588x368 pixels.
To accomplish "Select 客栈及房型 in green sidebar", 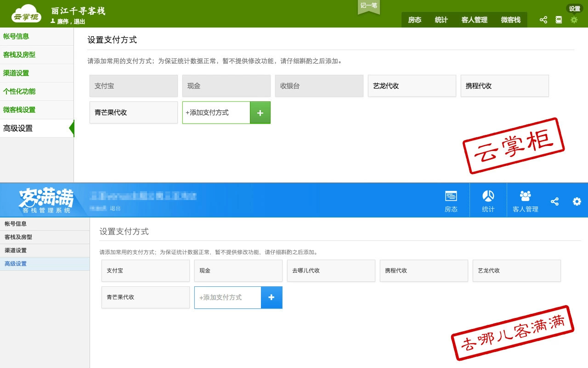I will [37, 55].
